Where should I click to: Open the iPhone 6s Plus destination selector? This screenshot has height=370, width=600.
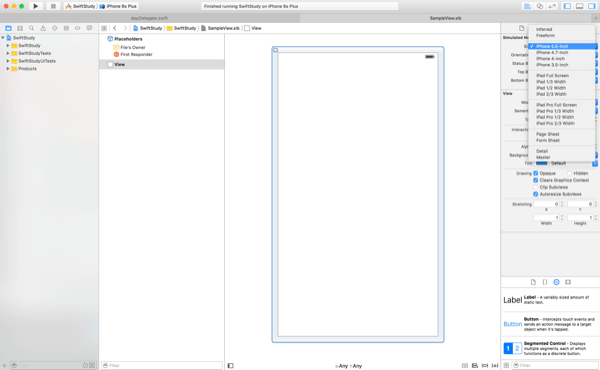coord(118,6)
